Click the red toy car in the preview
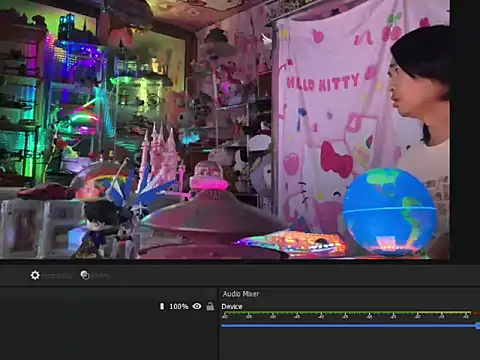This screenshot has width=480, height=360. pyautogui.click(x=47, y=191)
